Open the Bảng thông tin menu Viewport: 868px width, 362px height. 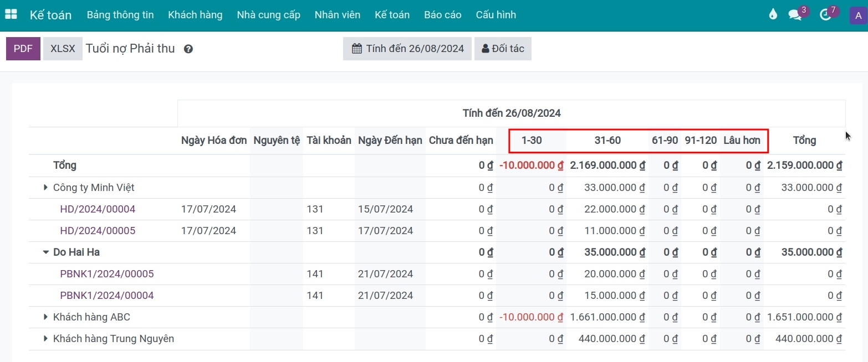click(x=120, y=15)
